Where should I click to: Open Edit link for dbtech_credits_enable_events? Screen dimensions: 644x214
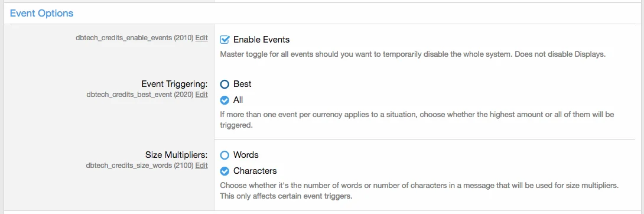(x=201, y=38)
